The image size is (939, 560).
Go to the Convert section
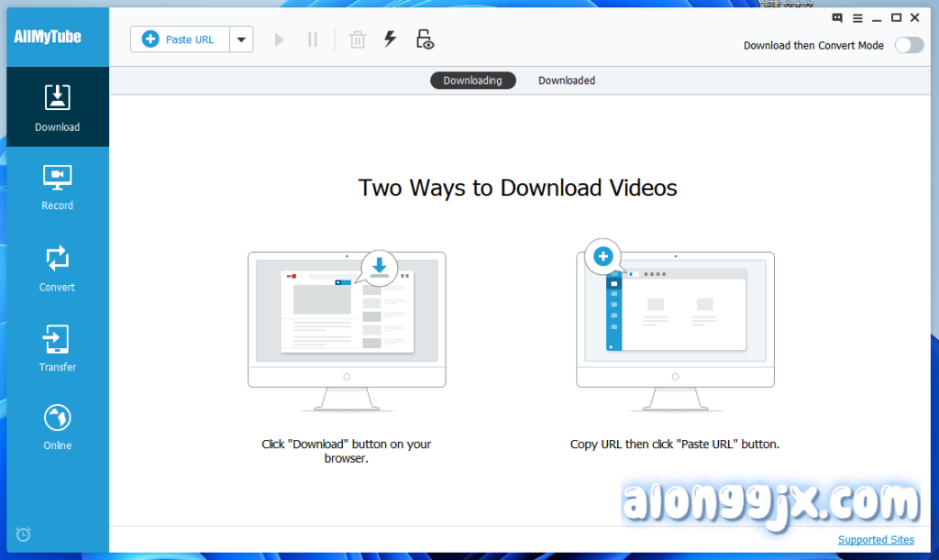pos(57,268)
